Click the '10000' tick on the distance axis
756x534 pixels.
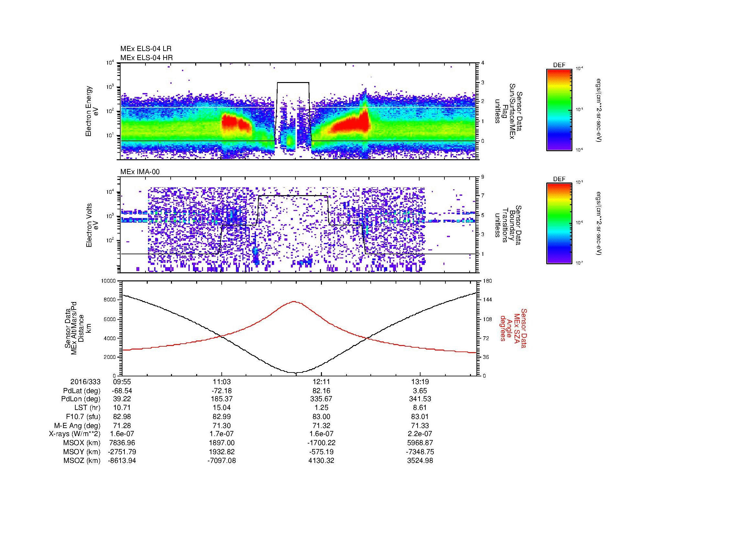pyautogui.click(x=109, y=281)
